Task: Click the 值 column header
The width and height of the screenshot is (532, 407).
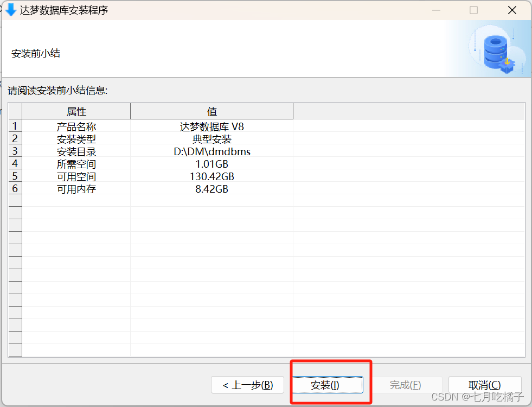Action: tap(211, 111)
